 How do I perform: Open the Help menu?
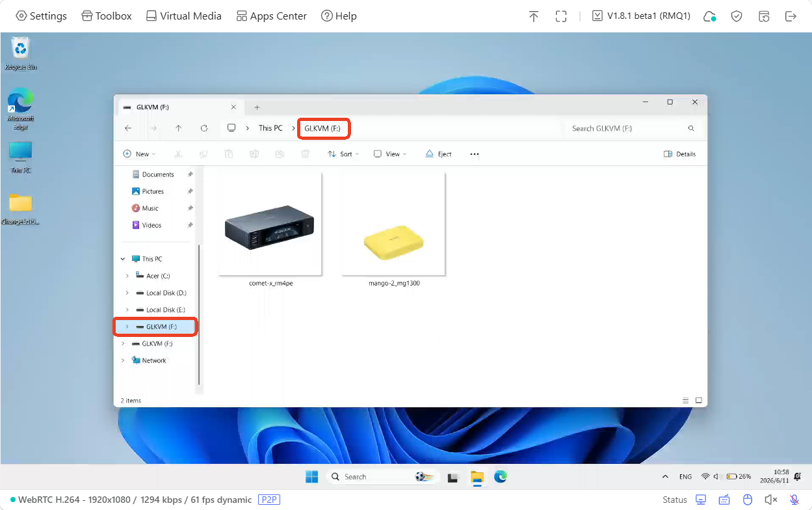339,16
